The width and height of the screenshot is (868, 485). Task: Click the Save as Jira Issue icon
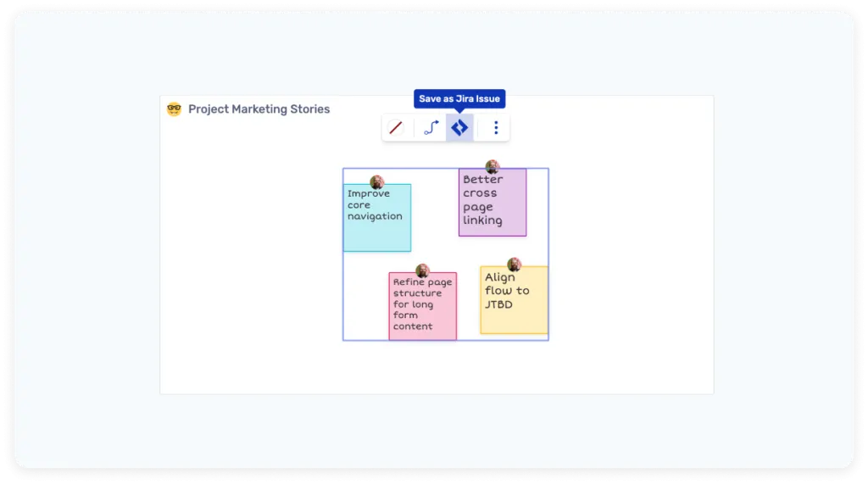pyautogui.click(x=459, y=128)
